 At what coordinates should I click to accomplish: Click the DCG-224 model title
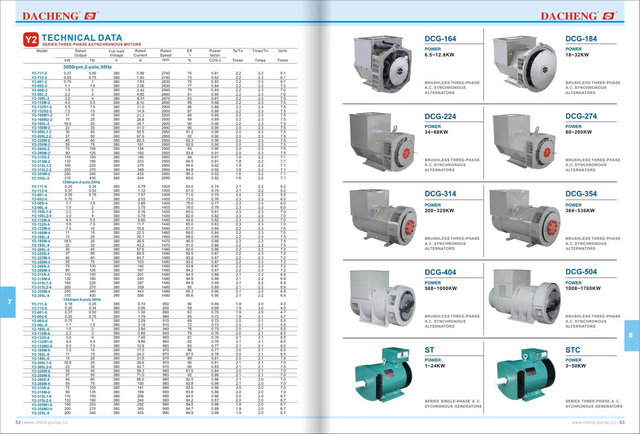(x=440, y=116)
